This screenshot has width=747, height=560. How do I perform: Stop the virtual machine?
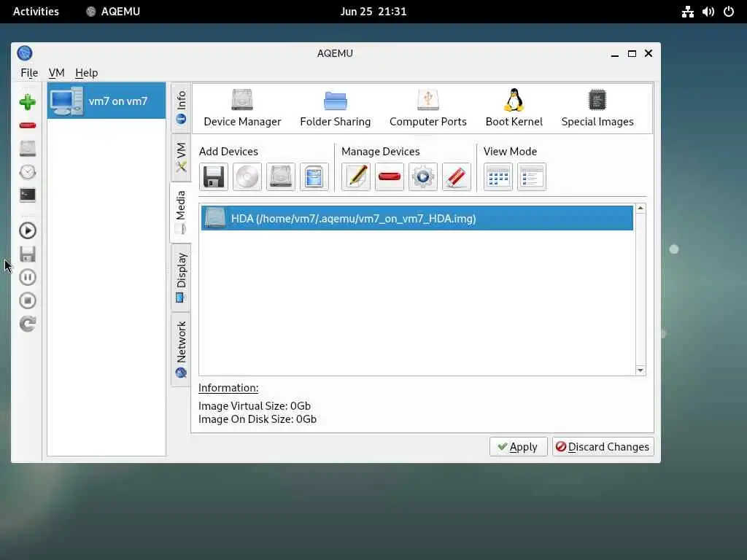(28, 300)
